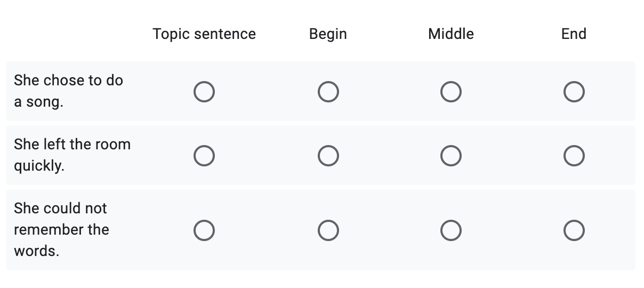Click the 'She chose to do a song.' row label
The width and height of the screenshot is (644, 288).
coord(68,91)
